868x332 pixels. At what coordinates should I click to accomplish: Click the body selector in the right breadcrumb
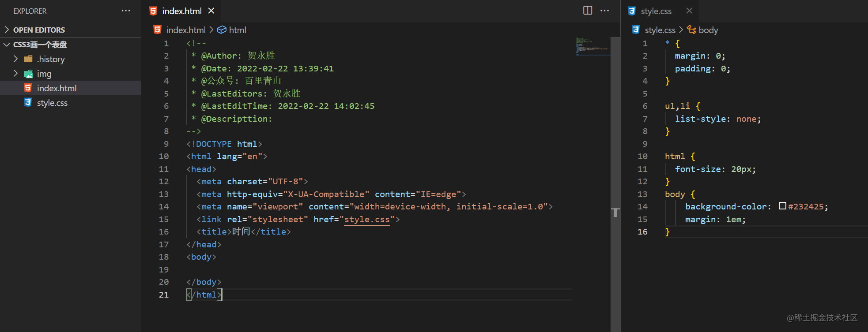708,30
